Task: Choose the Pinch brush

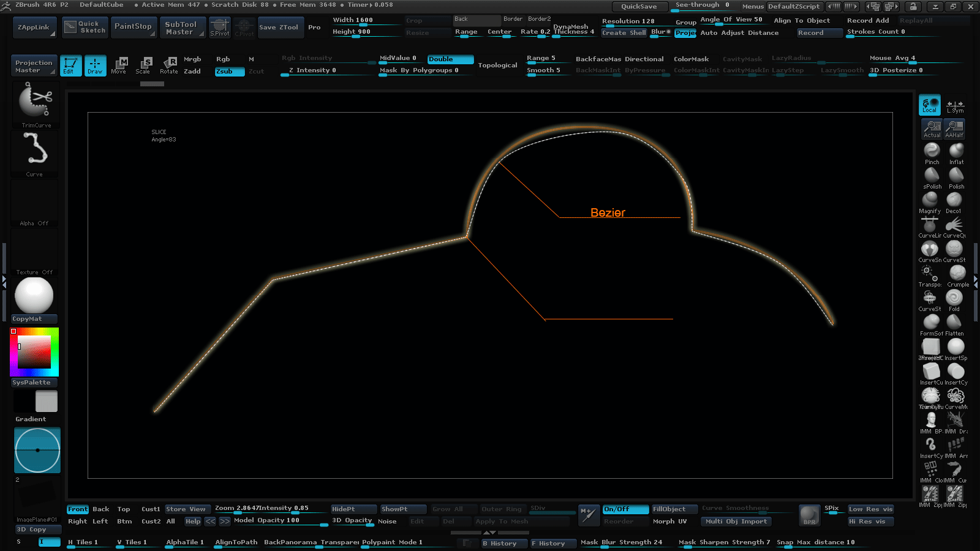Action: coord(932,151)
